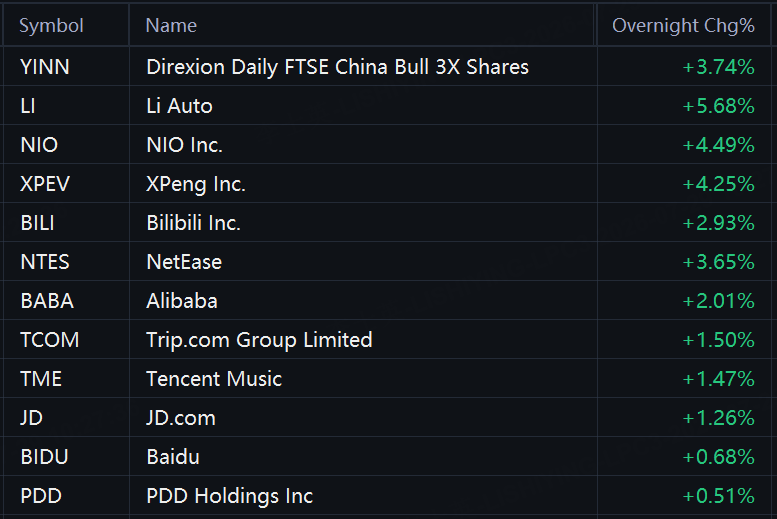The width and height of the screenshot is (777, 519).
Task: Open the XPeng Inc. stock name
Action: click(196, 184)
